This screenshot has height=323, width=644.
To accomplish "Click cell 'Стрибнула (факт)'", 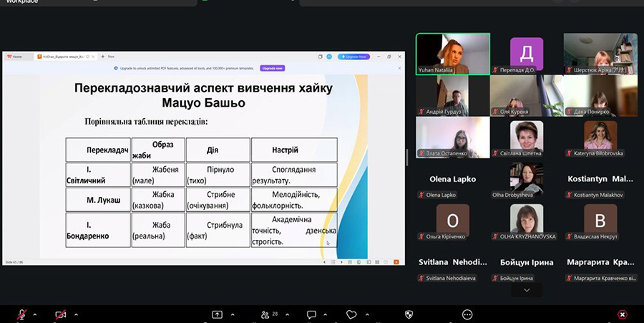I will coord(218,230).
